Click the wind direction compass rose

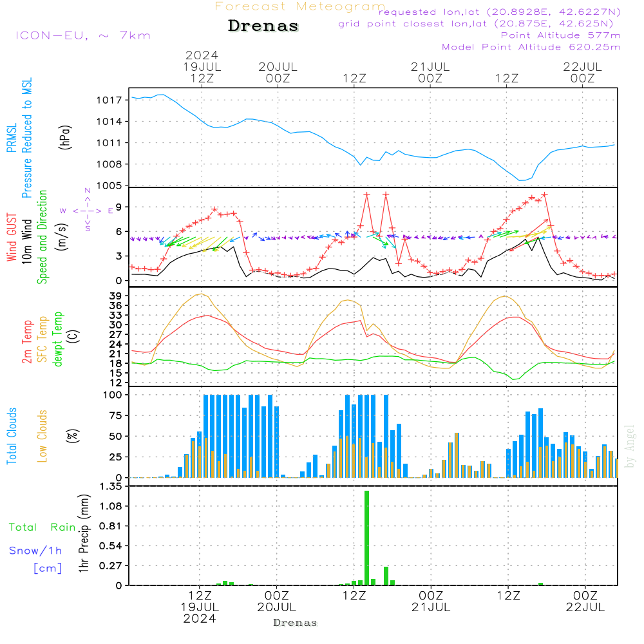tap(87, 211)
